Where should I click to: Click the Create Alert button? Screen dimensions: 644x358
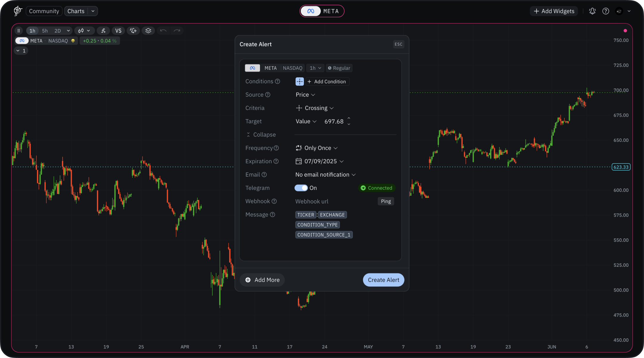coord(383,280)
